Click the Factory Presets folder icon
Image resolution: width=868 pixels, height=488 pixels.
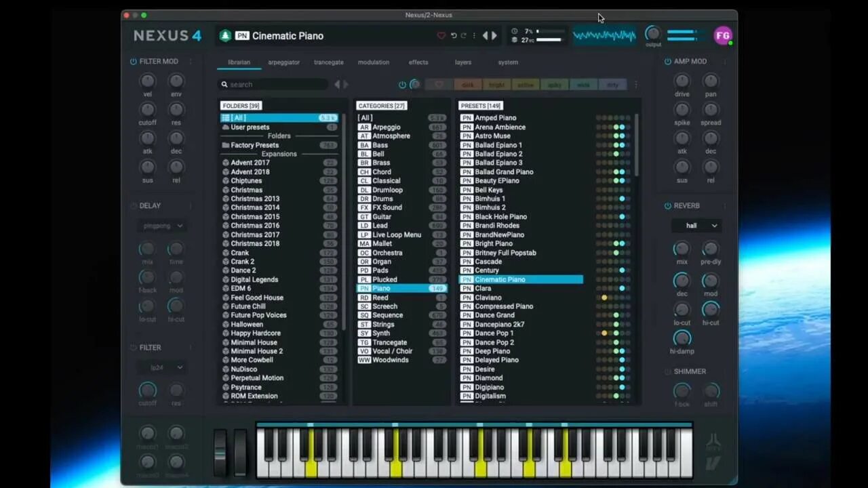pyautogui.click(x=225, y=145)
